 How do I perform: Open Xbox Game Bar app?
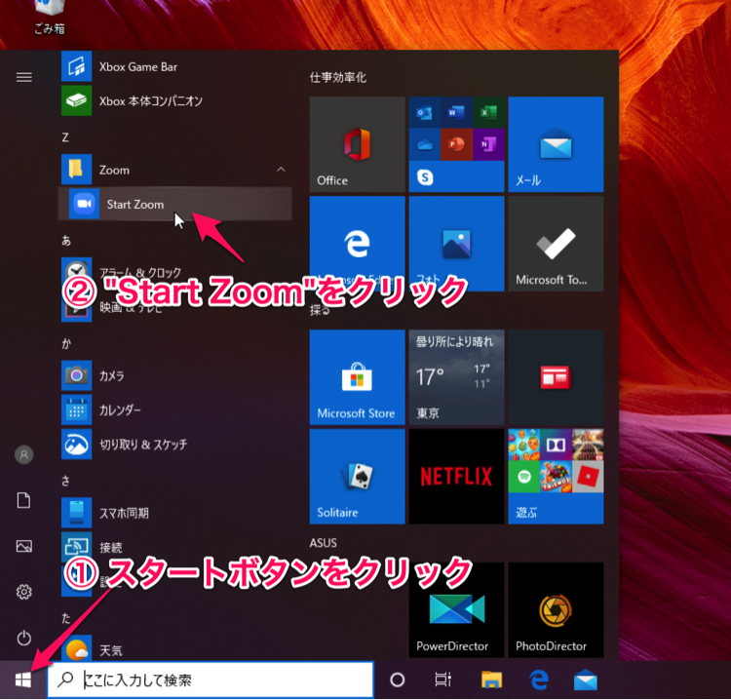(x=137, y=67)
